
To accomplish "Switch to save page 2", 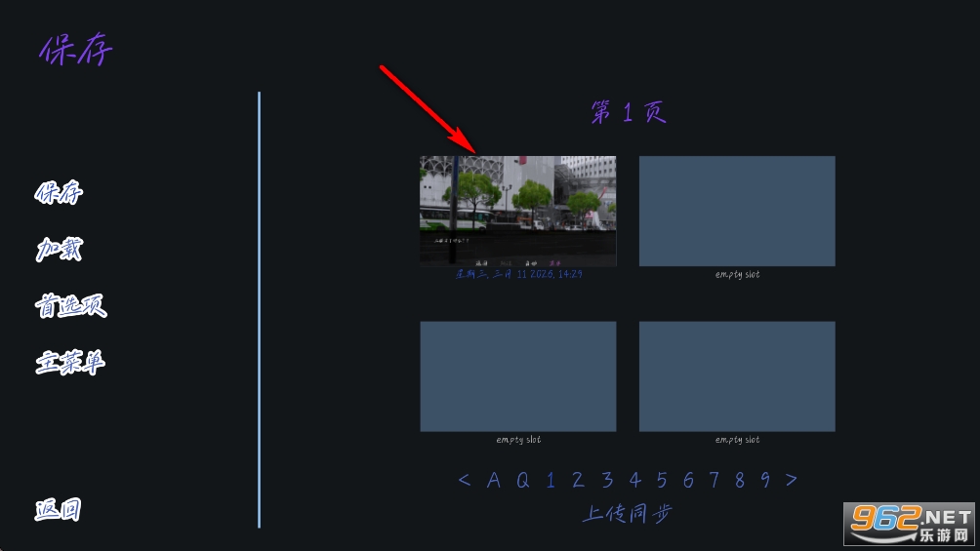I will (x=578, y=480).
